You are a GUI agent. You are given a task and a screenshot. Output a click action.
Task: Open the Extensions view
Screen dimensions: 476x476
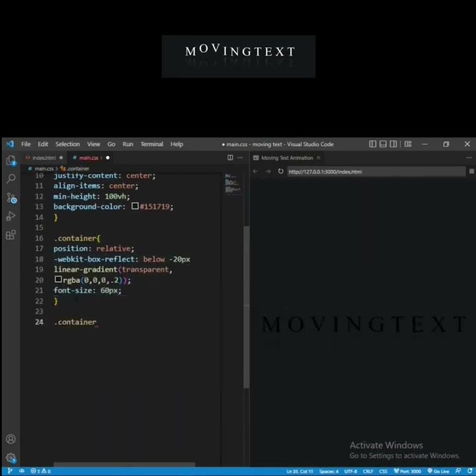click(11, 235)
